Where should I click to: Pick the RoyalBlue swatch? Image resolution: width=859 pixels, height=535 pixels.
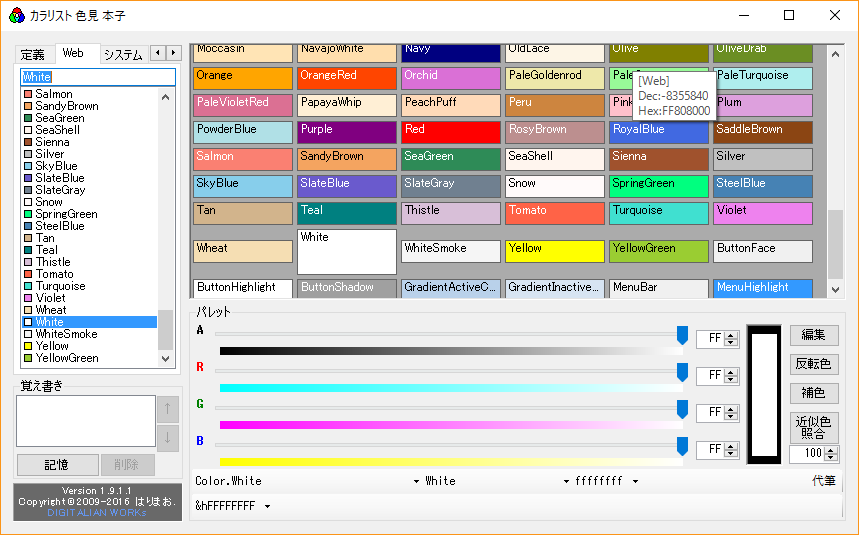point(659,133)
